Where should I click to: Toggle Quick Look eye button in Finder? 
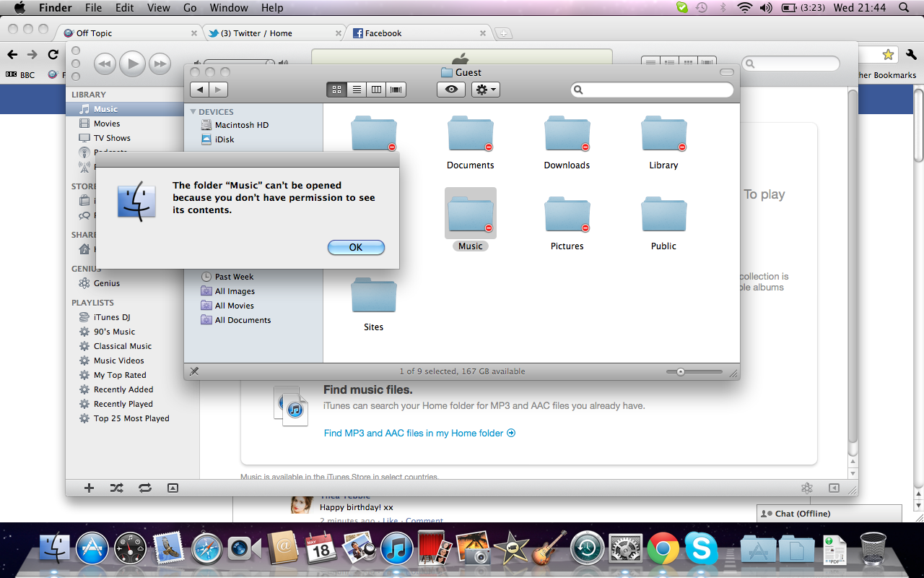click(451, 90)
